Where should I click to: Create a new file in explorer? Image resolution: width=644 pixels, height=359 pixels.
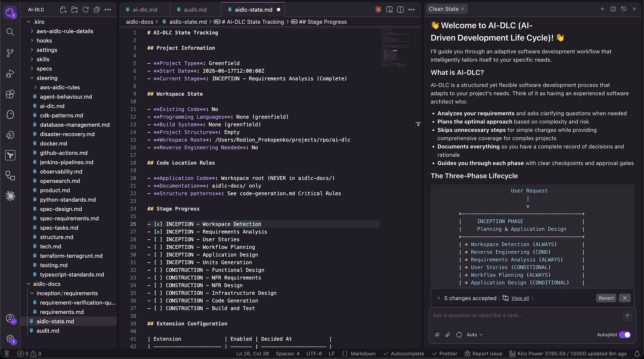63,10
